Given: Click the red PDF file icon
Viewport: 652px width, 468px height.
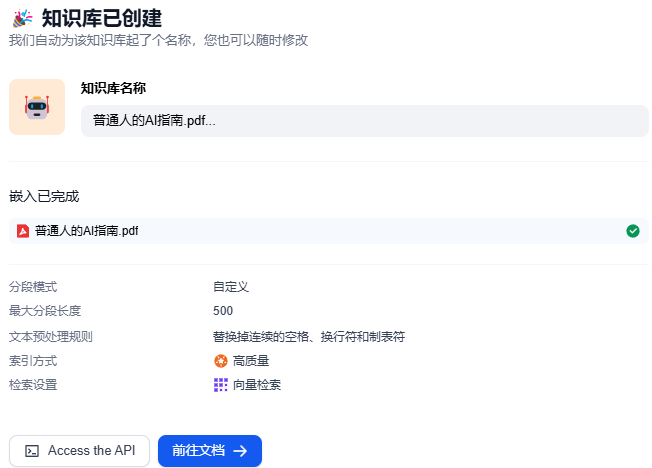Looking at the screenshot, I should pos(23,231).
